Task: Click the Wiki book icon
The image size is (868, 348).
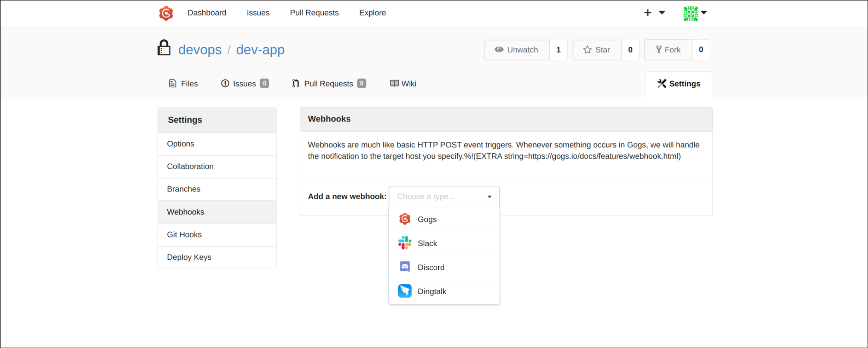Action: tap(394, 83)
